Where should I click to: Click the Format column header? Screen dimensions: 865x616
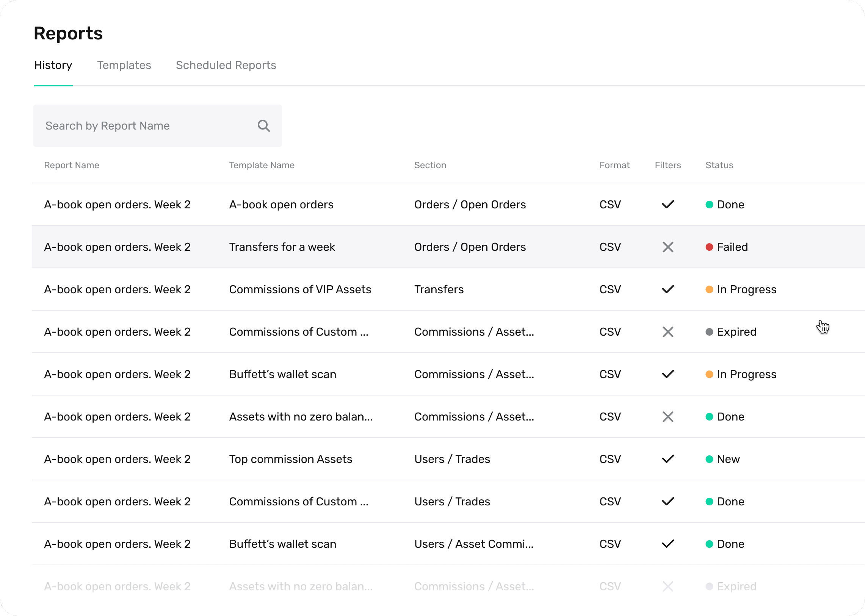[614, 165]
